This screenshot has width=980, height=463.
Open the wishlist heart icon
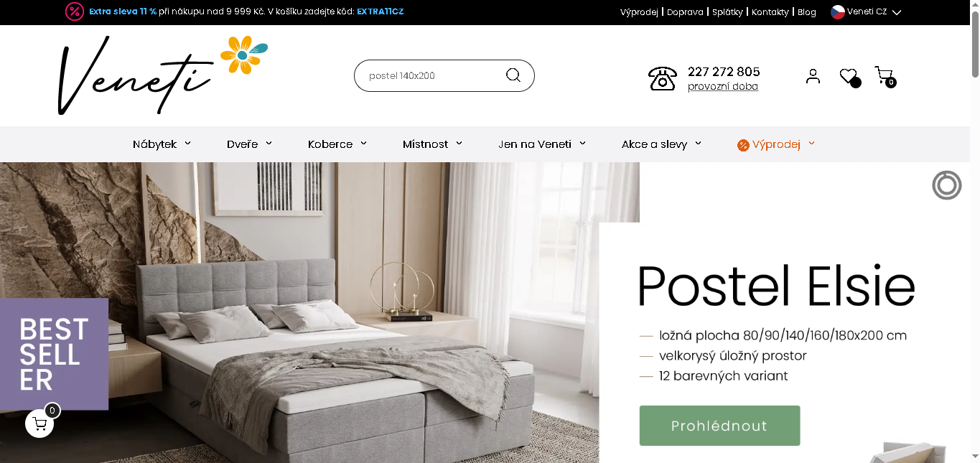pyautogui.click(x=849, y=76)
